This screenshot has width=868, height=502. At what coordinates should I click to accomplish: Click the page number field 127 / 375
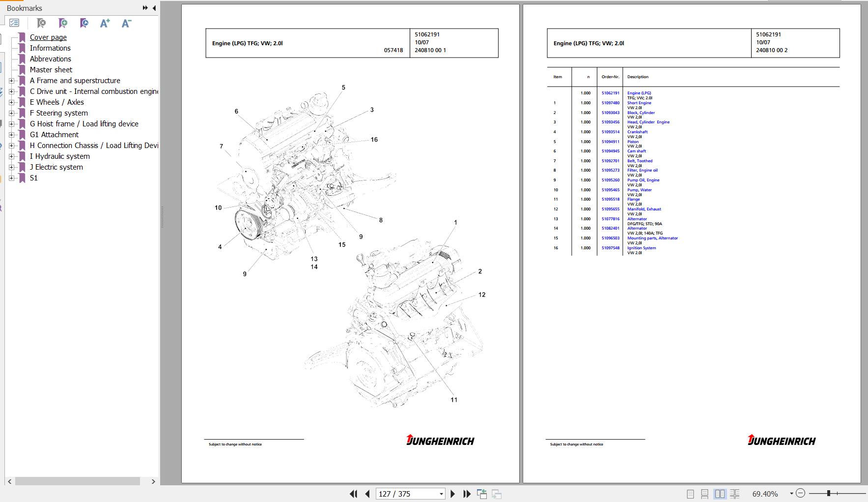pos(406,494)
